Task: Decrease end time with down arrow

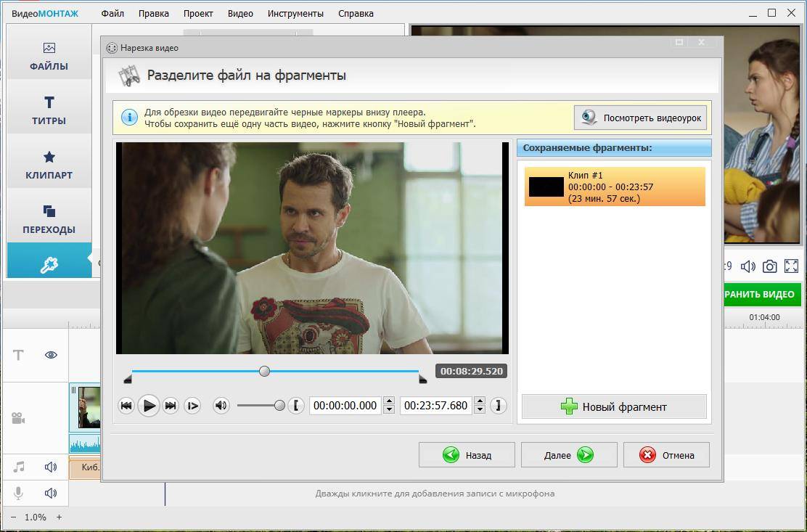Action: pos(480,410)
